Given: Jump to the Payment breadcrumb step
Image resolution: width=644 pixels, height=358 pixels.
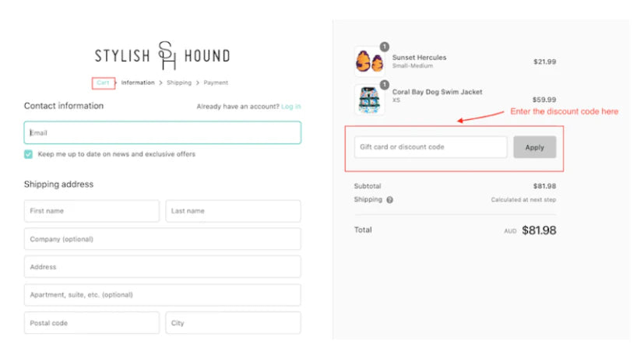Looking at the screenshot, I should pos(216,82).
